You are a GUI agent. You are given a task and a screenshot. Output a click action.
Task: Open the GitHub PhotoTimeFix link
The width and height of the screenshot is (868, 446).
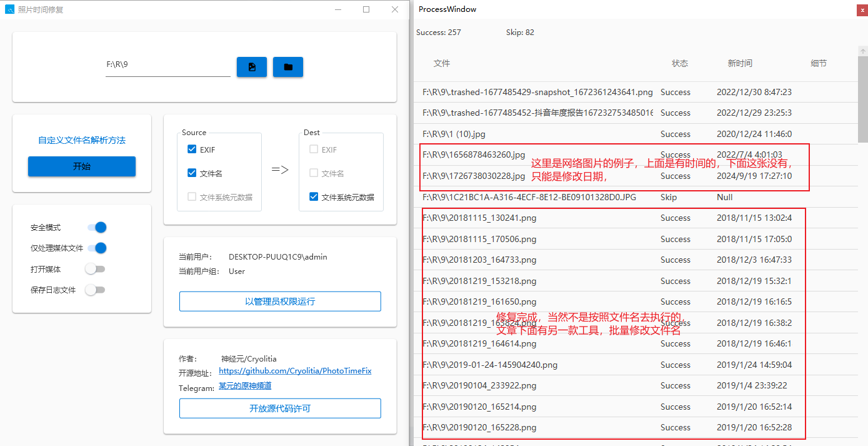[x=295, y=371]
